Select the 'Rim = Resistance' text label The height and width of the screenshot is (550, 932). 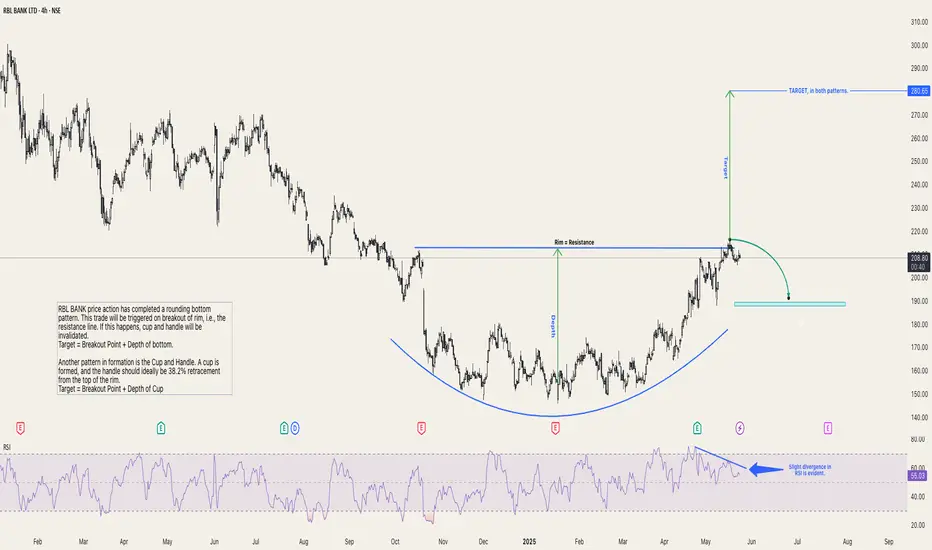[x=574, y=243]
